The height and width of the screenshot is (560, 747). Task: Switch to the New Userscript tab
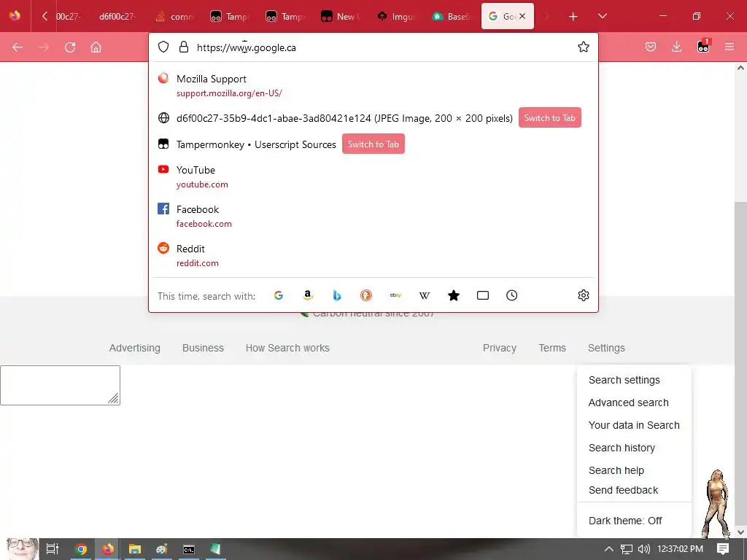(341, 16)
